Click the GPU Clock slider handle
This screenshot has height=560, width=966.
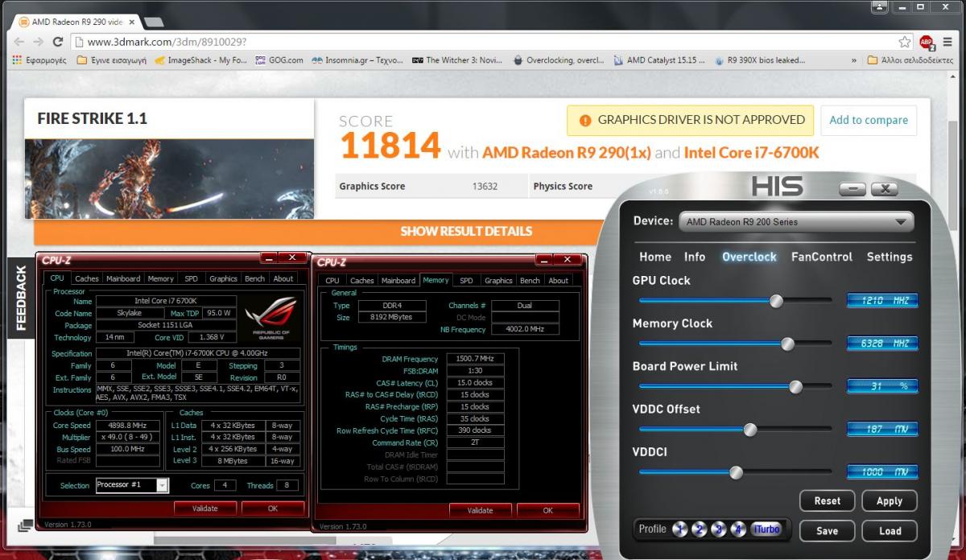click(776, 301)
